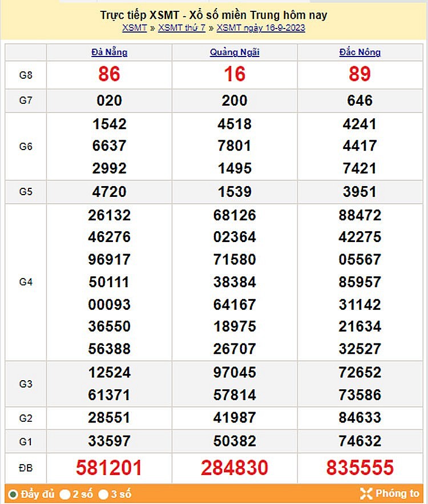
Task: Click Đà Nẵng special prize 581201
Action: click(x=109, y=468)
